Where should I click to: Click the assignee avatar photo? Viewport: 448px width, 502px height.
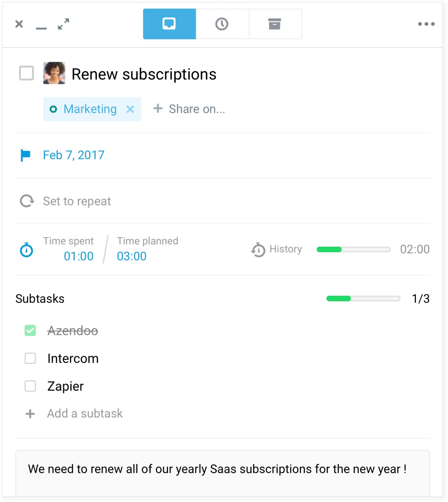54,73
